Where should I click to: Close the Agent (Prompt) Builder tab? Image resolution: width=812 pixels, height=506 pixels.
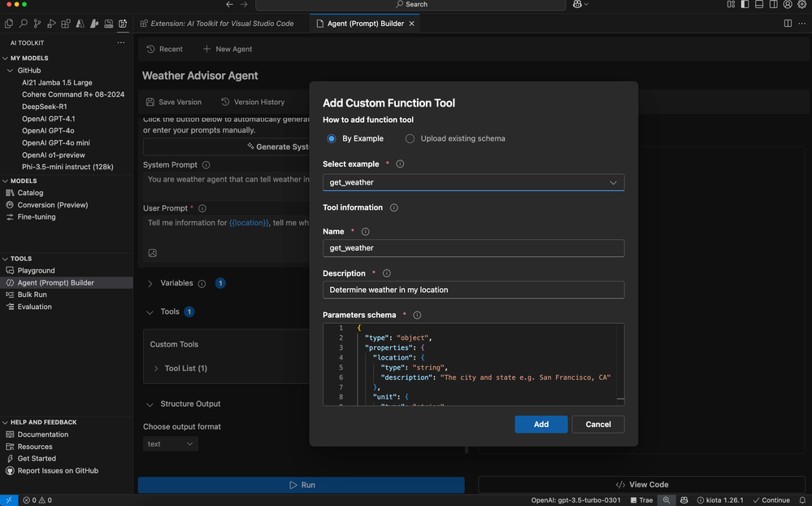click(x=412, y=24)
